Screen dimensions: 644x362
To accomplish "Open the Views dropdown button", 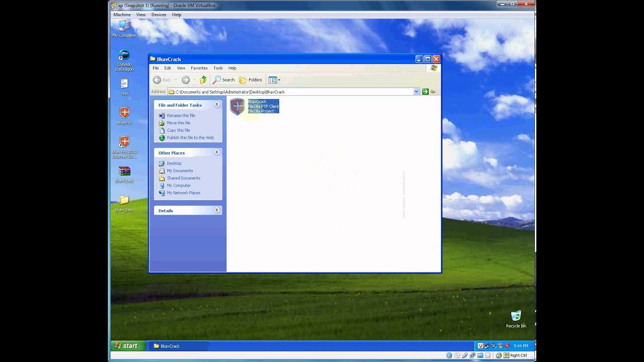I will coord(274,79).
